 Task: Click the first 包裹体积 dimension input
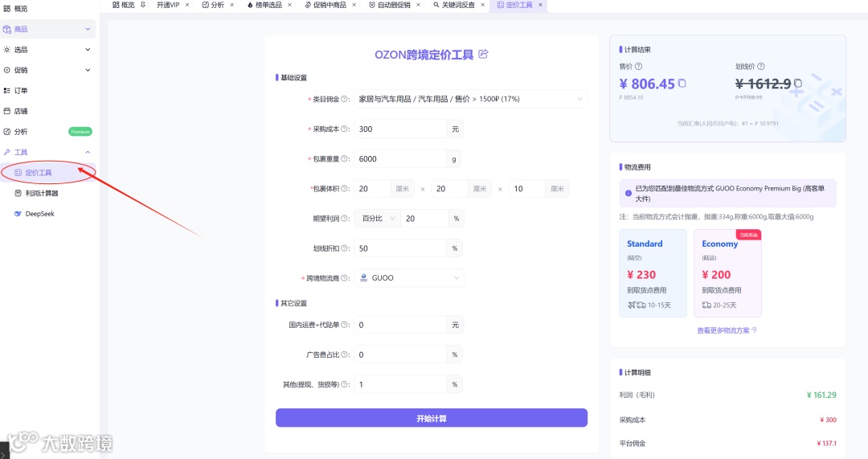pos(372,189)
